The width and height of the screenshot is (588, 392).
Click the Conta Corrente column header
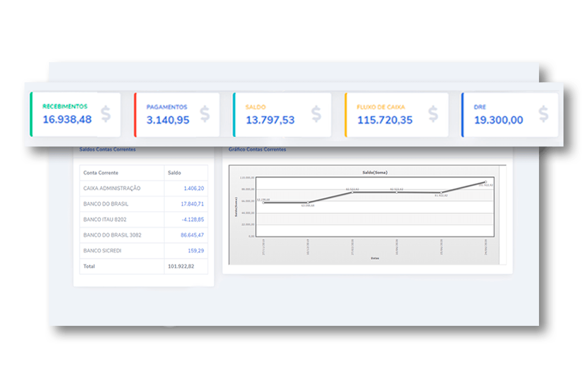[x=102, y=172]
